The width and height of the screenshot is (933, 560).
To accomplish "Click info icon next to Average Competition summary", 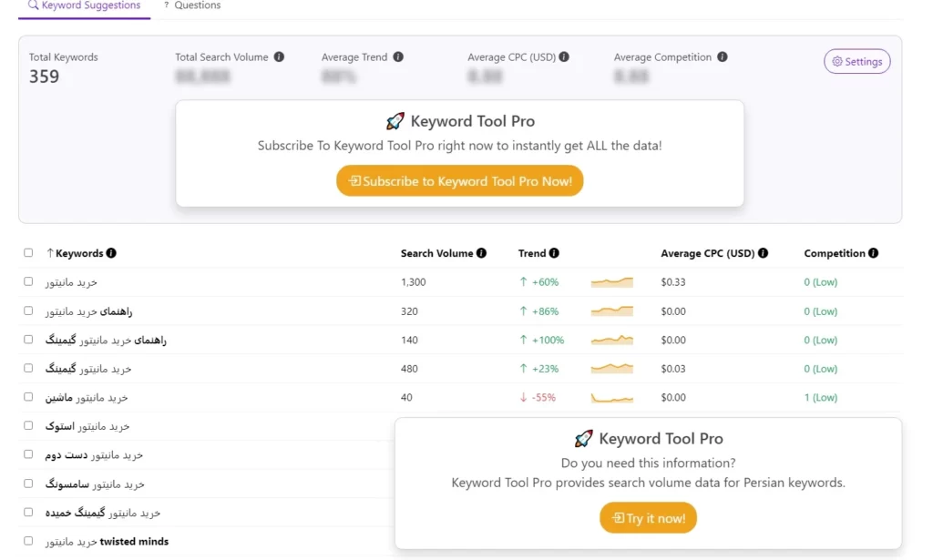I will pos(722,57).
